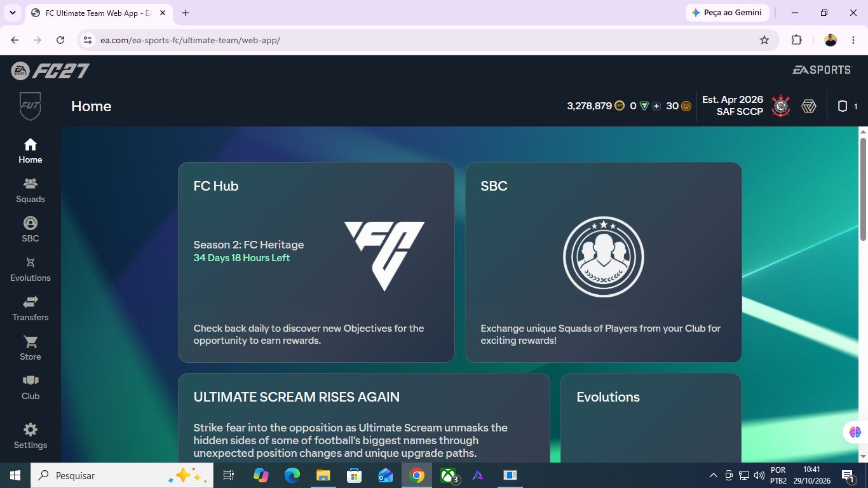The image size is (868, 488).
Task: Open the Club section in the sidebar
Action: (31, 388)
